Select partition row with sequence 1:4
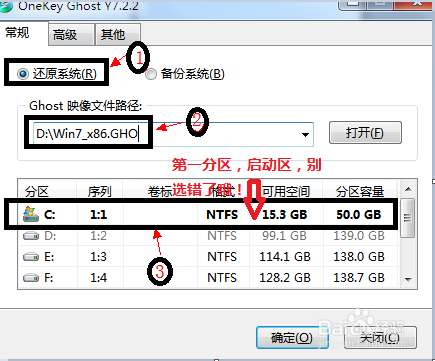 208,277
